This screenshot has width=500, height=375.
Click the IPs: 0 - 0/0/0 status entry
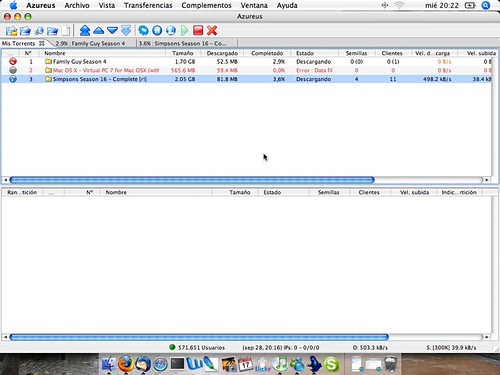pyautogui.click(x=301, y=348)
